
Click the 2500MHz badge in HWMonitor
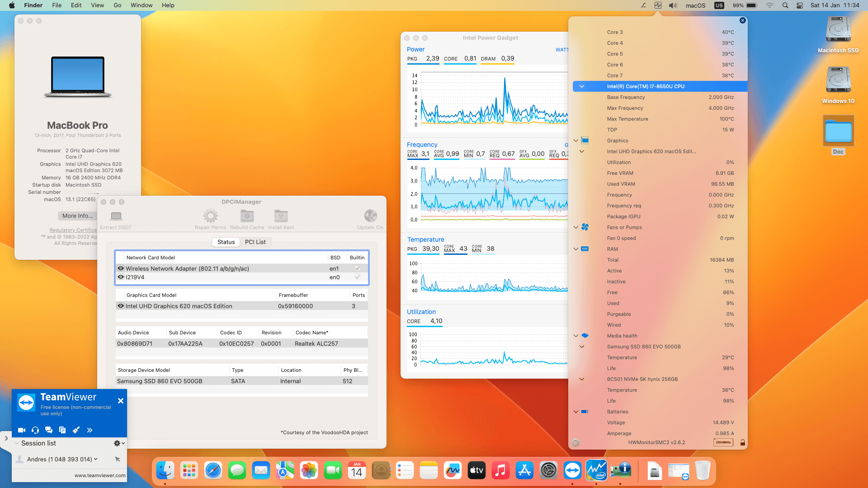[x=723, y=443]
